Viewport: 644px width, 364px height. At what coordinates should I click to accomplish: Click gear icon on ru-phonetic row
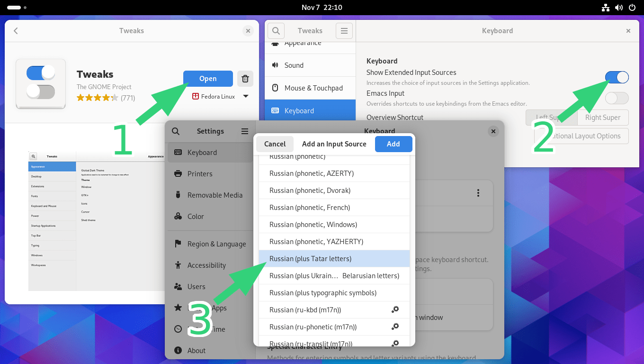(395, 327)
